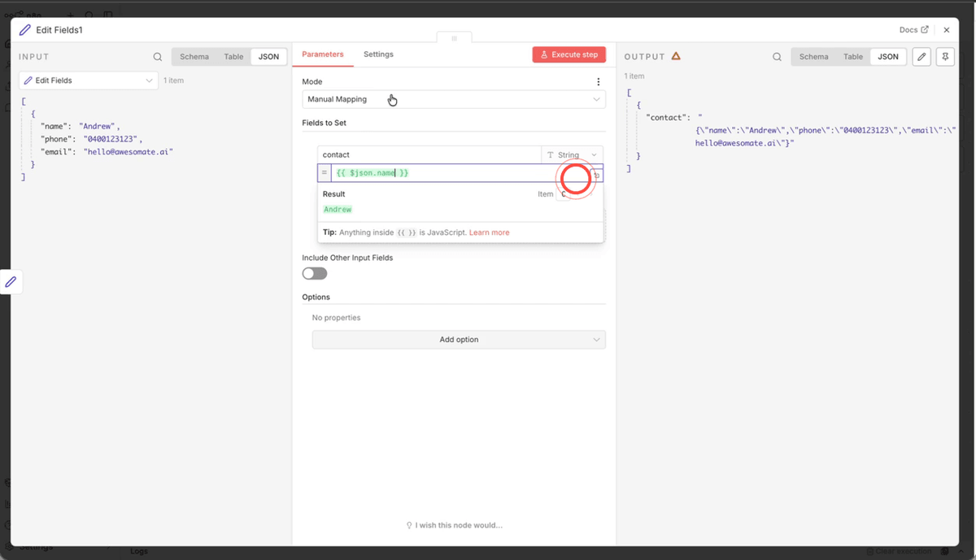This screenshot has width=976, height=560.
Task: Click the floating pencil node icon at left edge
Action: (x=11, y=281)
